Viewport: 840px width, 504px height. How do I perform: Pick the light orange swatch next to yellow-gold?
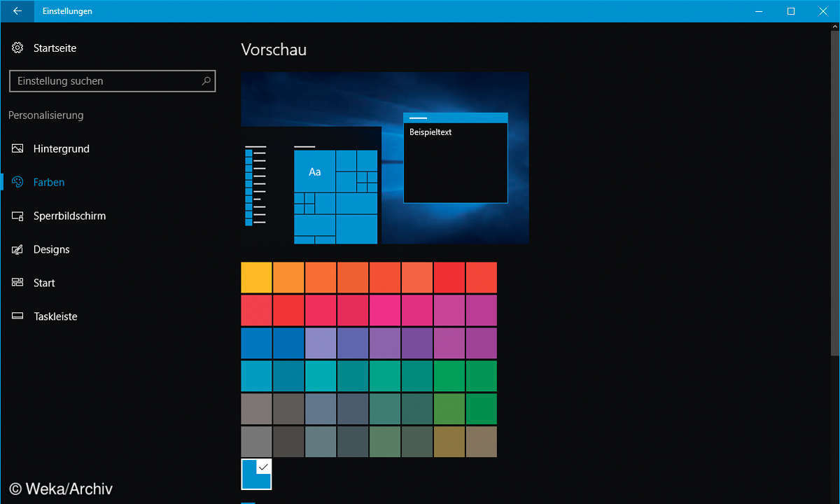[288, 278]
